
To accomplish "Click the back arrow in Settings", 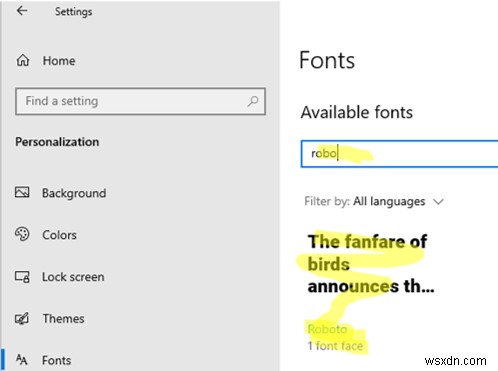I will click(22, 11).
